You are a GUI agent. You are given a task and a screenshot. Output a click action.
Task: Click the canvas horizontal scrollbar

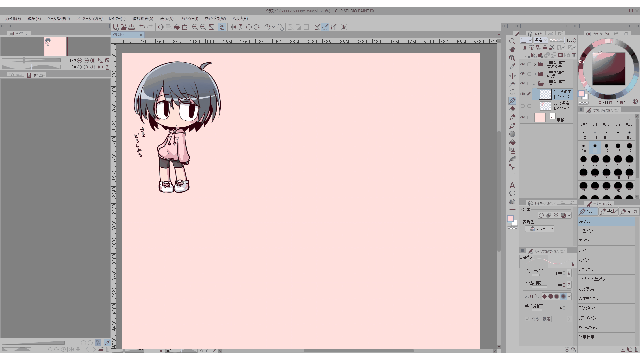coord(359,351)
